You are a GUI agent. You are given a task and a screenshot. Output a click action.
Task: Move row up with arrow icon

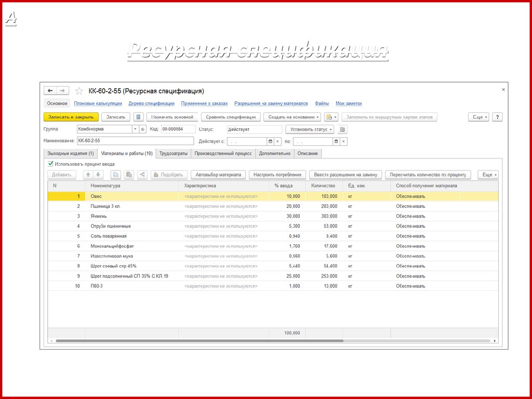88,175
